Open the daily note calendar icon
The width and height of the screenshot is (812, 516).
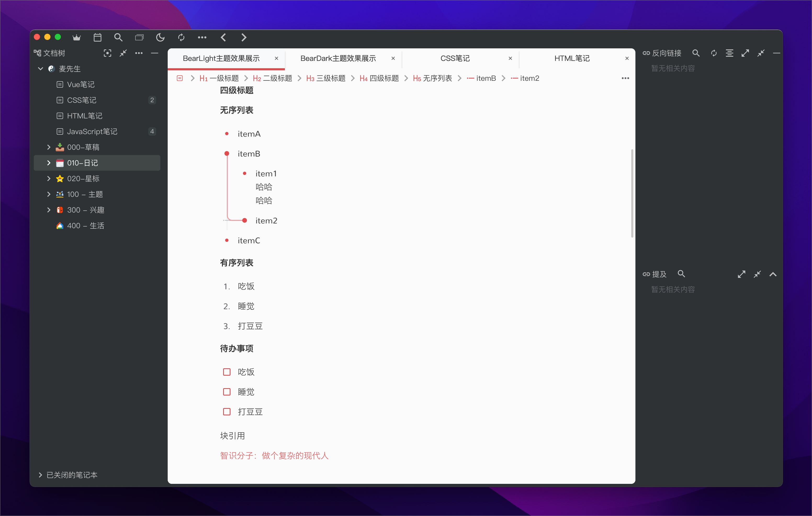(x=98, y=37)
